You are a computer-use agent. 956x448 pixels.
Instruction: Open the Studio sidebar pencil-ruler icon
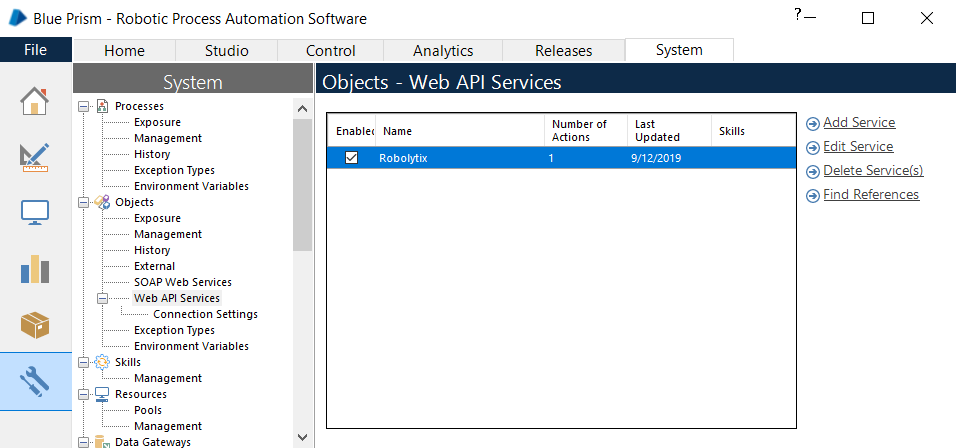click(x=35, y=157)
